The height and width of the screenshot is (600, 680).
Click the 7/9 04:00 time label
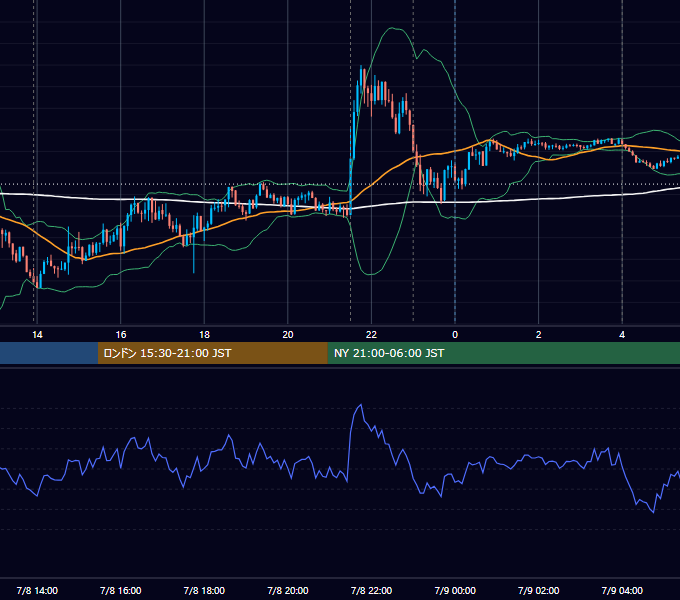click(x=622, y=590)
